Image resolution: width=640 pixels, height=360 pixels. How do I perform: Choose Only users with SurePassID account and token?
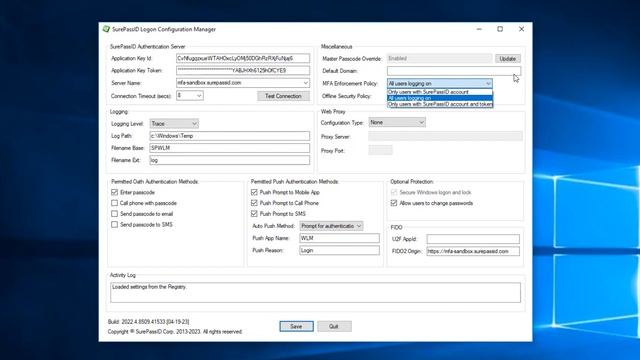pyautogui.click(x=440, y=104)
